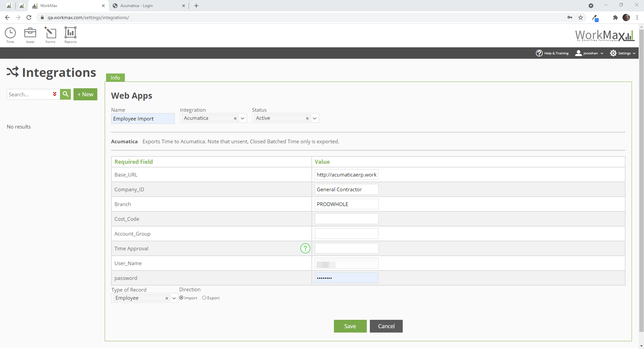Clear the Active status selection
The image size is (644, 349).
(307, 118)
